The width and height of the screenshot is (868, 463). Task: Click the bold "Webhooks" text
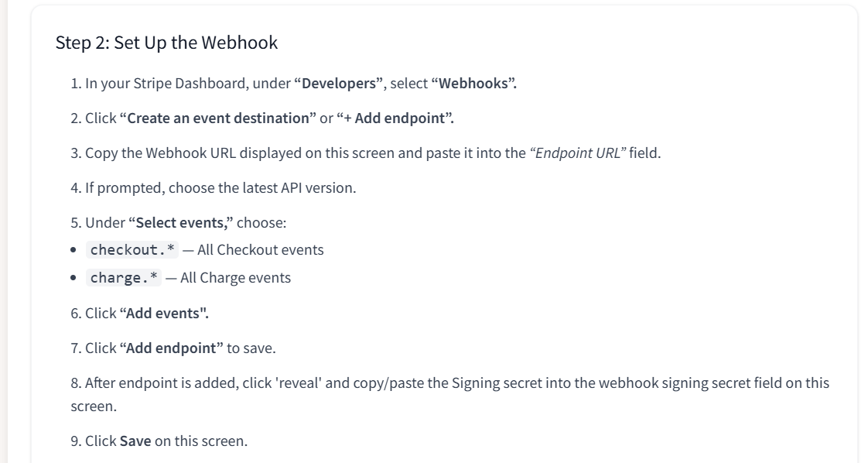click(x=473, y=84)
